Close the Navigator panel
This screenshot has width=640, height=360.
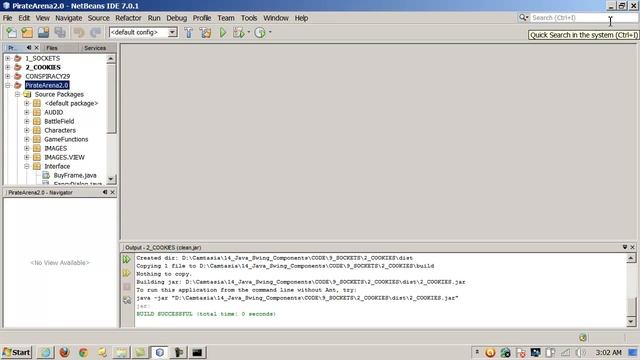point(113,192)
